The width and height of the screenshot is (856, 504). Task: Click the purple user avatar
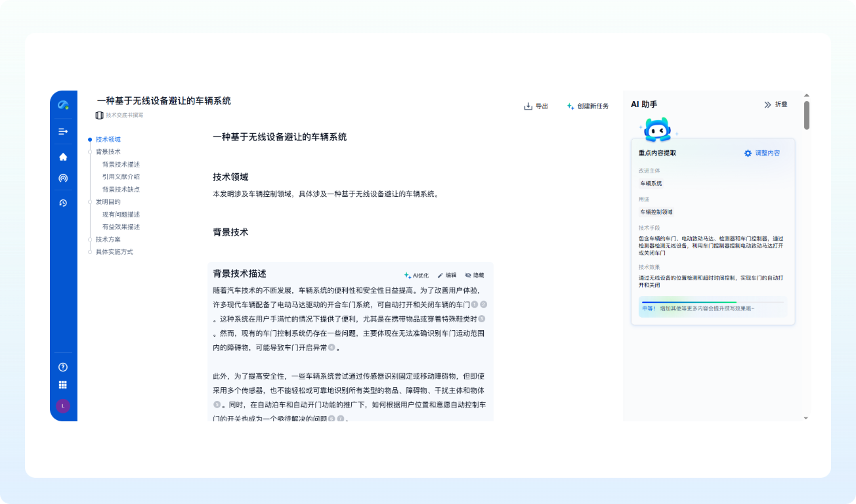63,406
